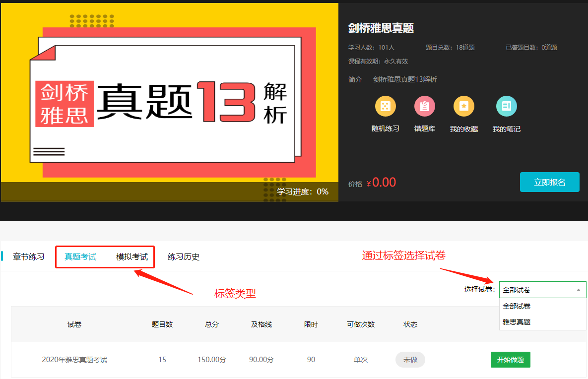Switch to the 练习历史 tab

(184, 257)
